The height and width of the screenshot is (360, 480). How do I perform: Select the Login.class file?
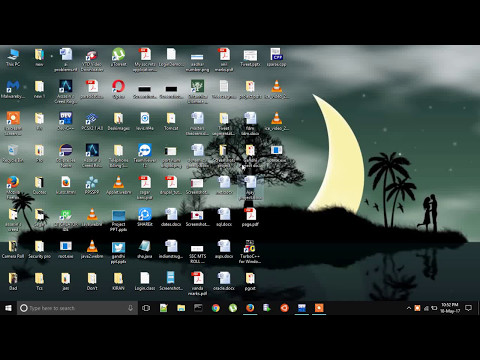tap(145, 281)
